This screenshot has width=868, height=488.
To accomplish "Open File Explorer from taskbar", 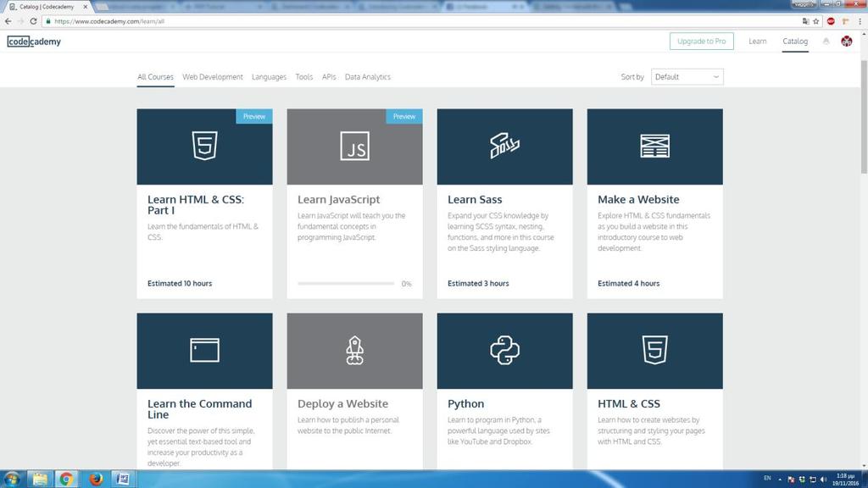I will tap(40, 479).
